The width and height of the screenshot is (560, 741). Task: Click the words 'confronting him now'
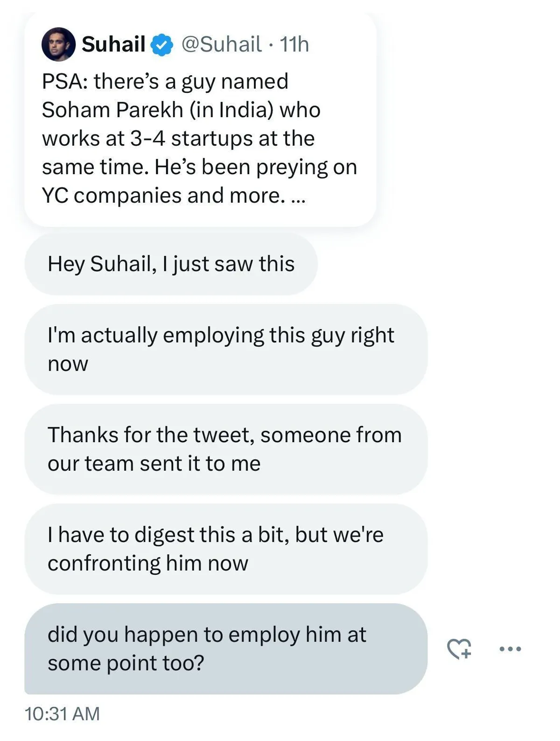(x=147, y=563)
